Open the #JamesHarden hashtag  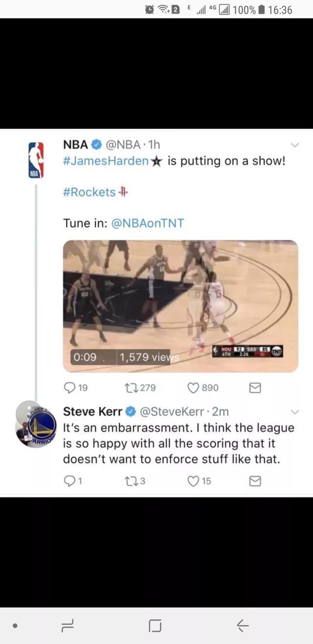[106, 161]
